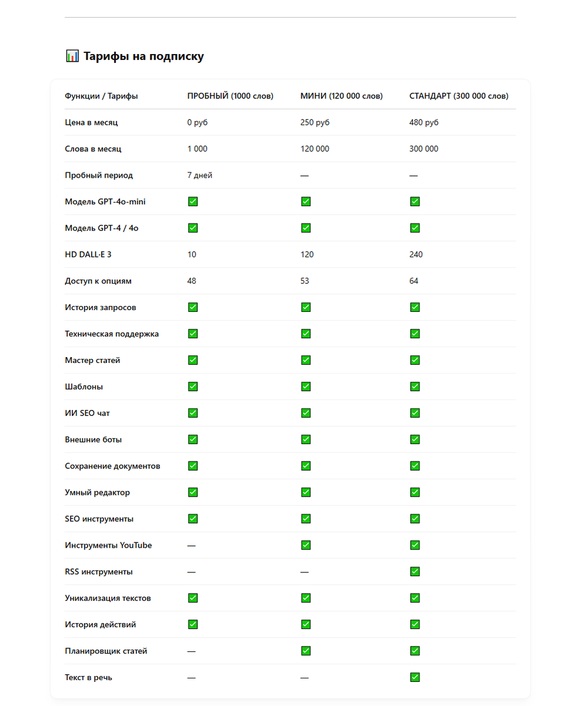
Task: Click the СТАНДАРТ checkmark for RSS инструменты
Action: pos(415,571)
